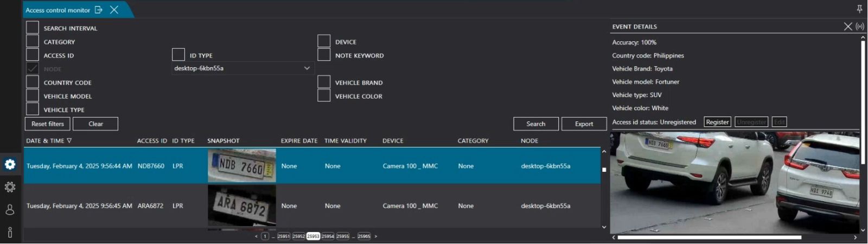The width and height of the screenshot is (868, 244).
Task: Check the Country Code filter checkbox
Action: 33,82
